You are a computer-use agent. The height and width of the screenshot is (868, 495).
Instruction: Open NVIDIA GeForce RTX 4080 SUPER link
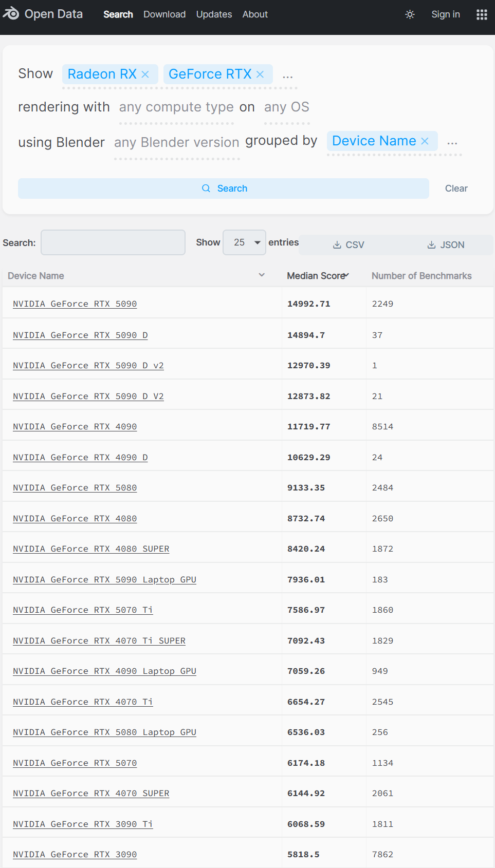point(91,549)
